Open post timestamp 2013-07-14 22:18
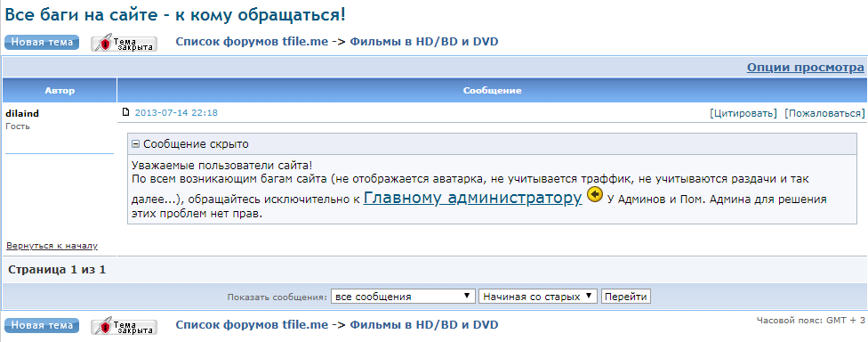The width and height of the screenshot is (868, 342). click(x=176, y=113)
